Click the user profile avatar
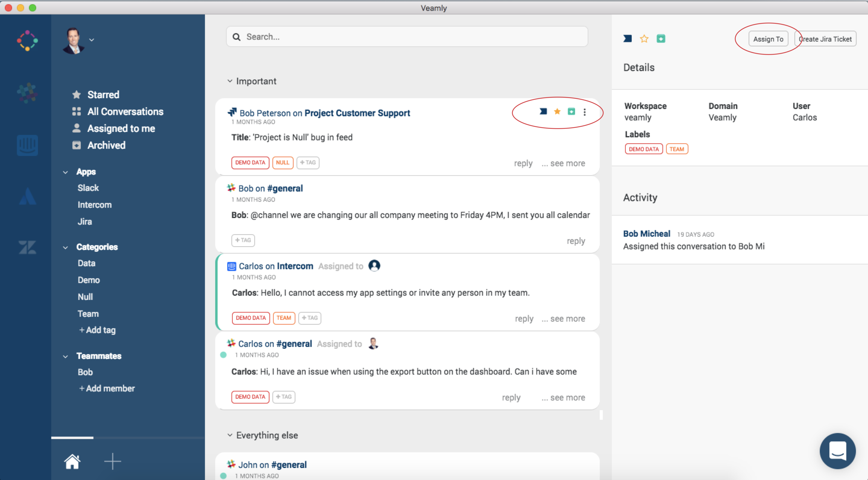Screen dimensions: 868x480 point(73,41)
